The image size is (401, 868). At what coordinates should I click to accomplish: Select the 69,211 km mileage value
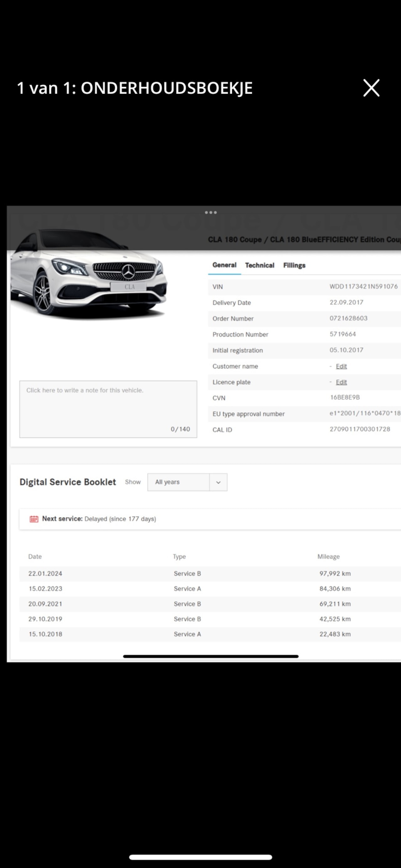(x=335, y=604)
